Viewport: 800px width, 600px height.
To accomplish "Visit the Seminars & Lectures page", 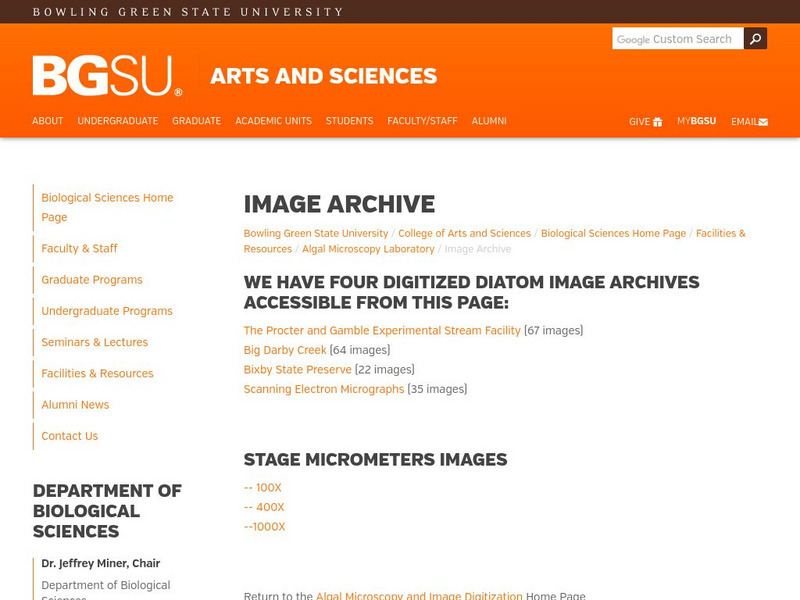I will (x=97, y=342).
